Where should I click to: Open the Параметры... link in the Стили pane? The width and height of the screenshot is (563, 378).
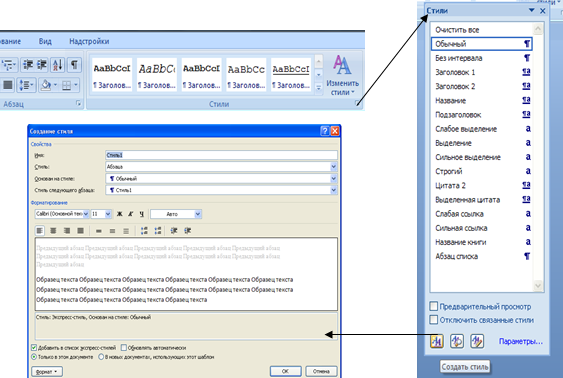pyautogui.click(x=520, y=341)
